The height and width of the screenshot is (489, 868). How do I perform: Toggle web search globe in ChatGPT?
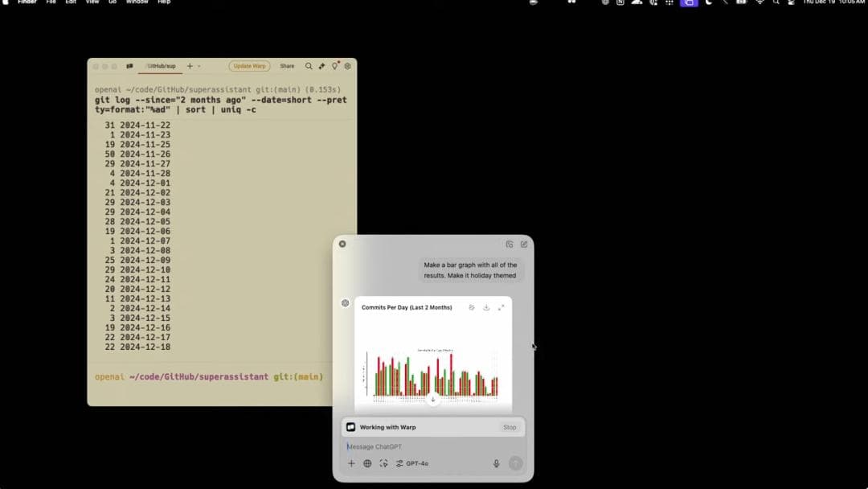[367, 463]
